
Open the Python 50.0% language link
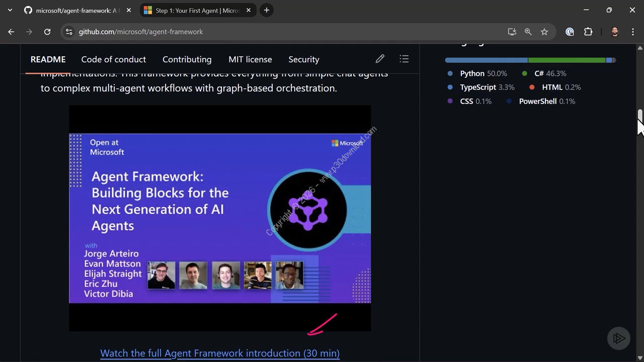[477, 73]
